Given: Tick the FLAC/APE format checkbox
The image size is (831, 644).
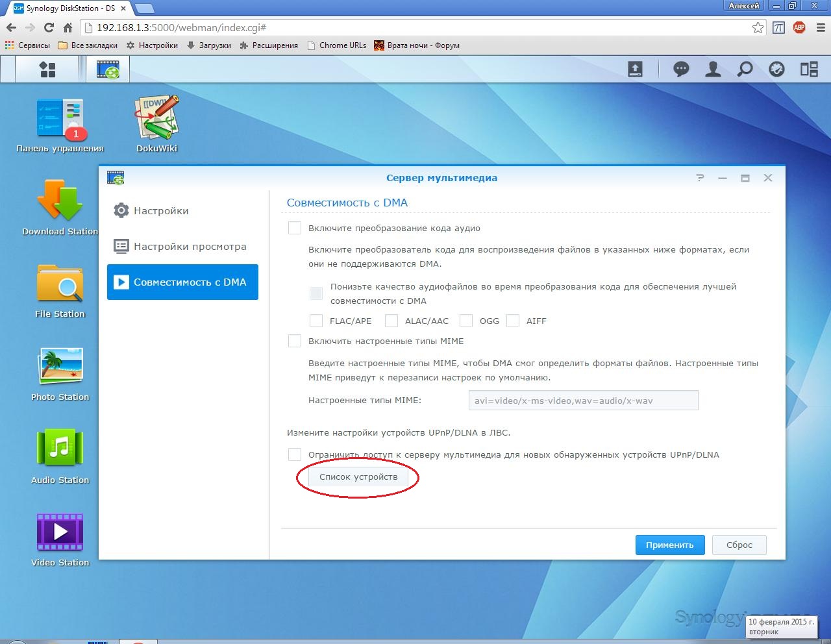Looking at the screenshot, I should pos(316,321).
